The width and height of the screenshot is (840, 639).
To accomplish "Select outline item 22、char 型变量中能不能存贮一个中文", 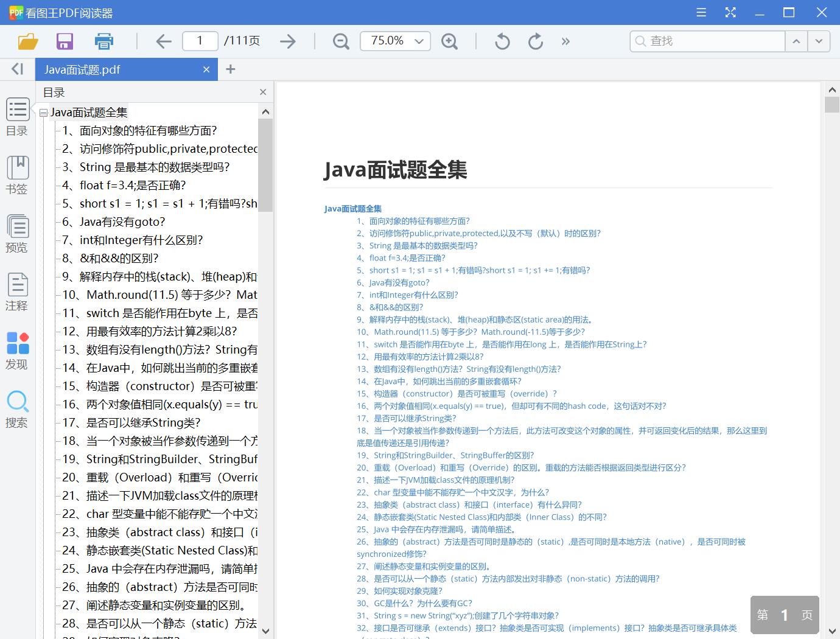I will [x=160, y=514].
